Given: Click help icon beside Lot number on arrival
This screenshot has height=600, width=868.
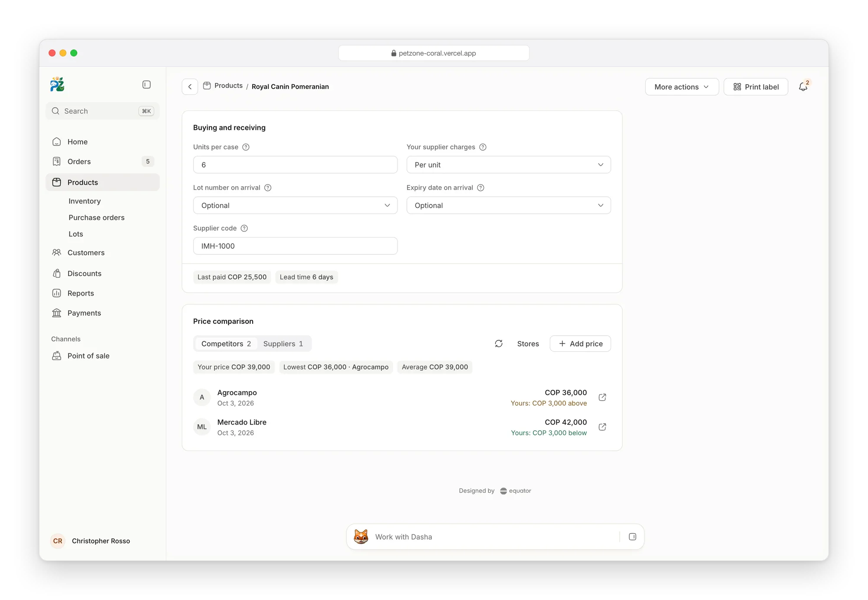Looking at the screenshot, I should point(268,188).
